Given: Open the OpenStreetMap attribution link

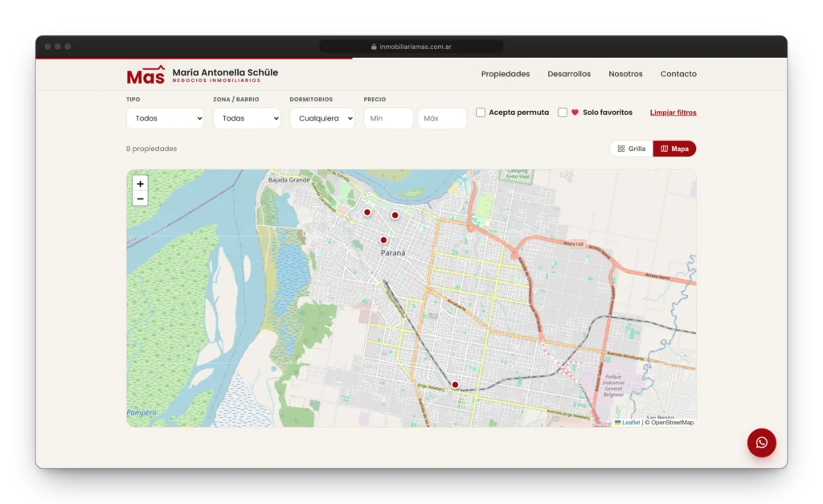Looking at the screenshot, I should click(x=673, y=423).
